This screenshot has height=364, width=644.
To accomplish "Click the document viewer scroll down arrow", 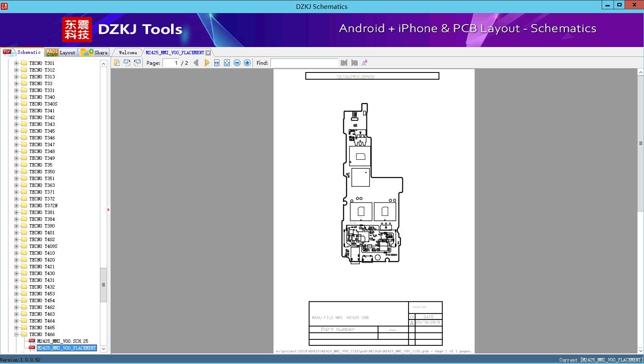I will (x=641, y=350).
